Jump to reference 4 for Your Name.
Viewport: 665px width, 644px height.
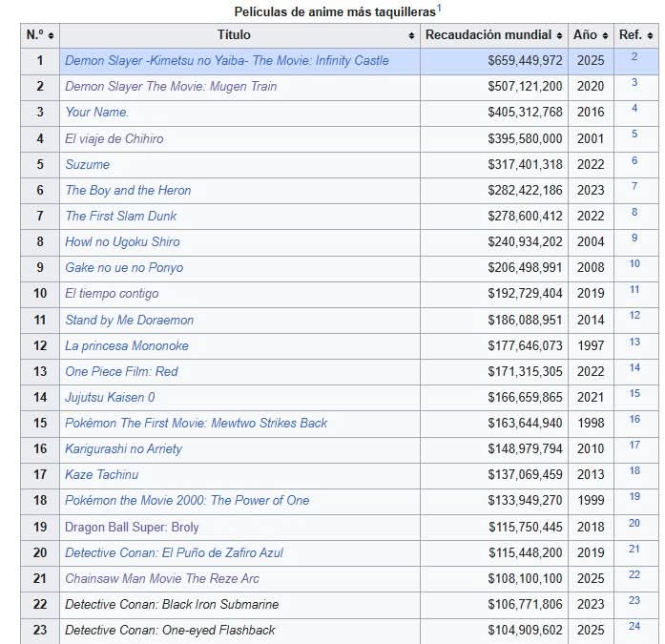pyautogui.click(x=634, y=109)
